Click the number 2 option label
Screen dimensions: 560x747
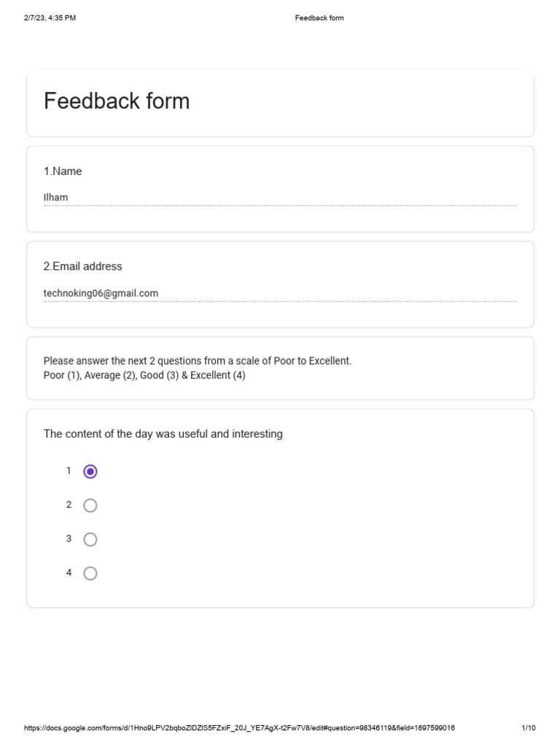(x=69, y=505)
